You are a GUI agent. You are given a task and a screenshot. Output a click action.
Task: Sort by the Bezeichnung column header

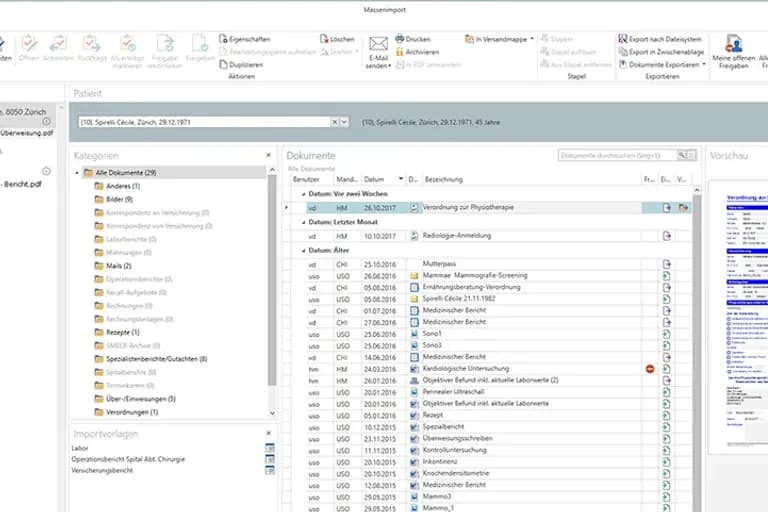point(444,179)
